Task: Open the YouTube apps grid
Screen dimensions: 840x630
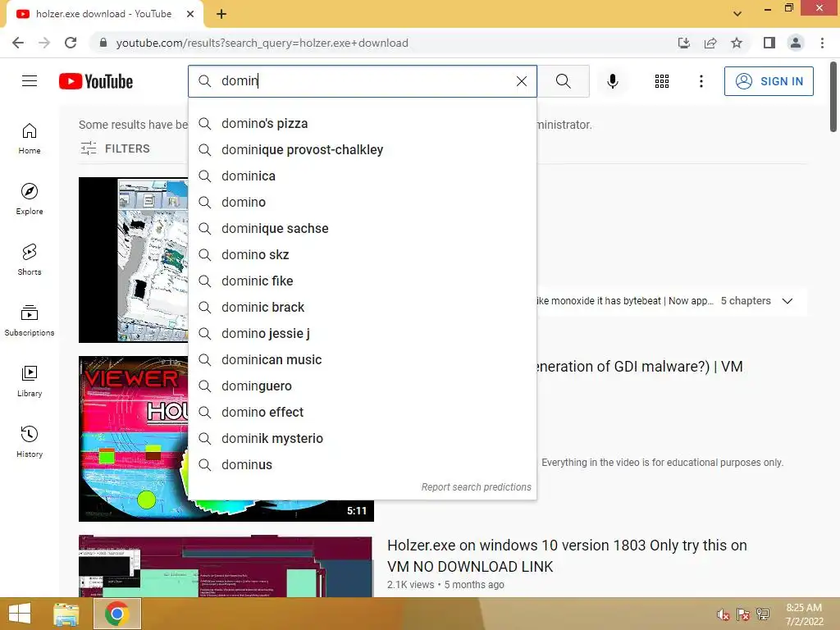Action: coord(662,81)
